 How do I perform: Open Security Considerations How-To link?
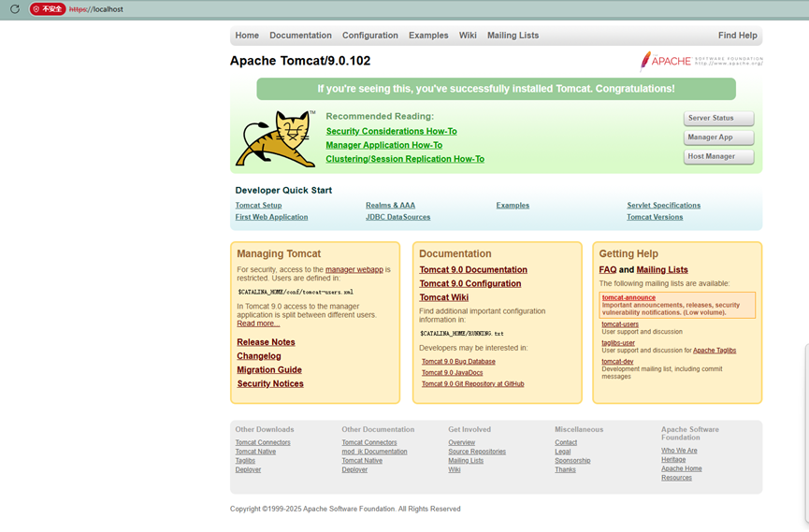click(x=392, y=131)
